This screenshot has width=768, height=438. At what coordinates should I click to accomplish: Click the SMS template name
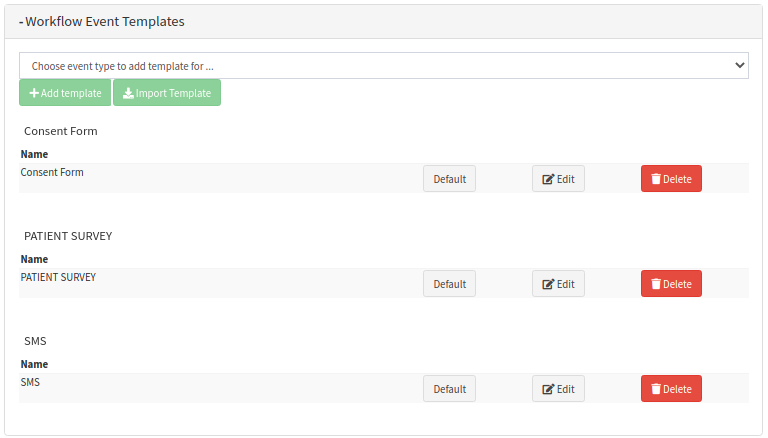click(x=30, y=382)
